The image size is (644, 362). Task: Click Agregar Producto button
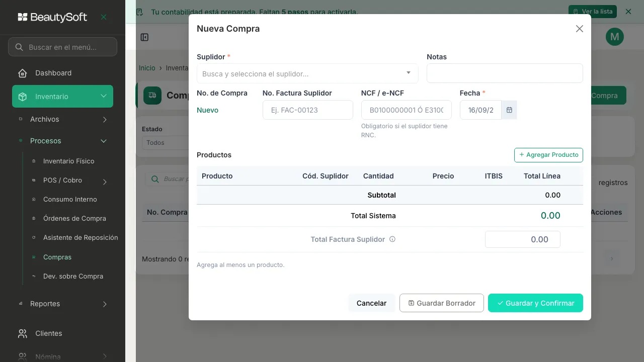(548, 155)
